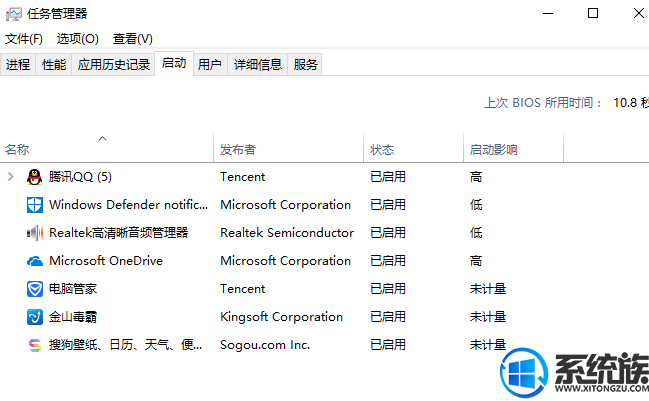Open the 文件(F) menu
Image resolution: width=649 pixels, height=401 pixels.
(24, 39)
